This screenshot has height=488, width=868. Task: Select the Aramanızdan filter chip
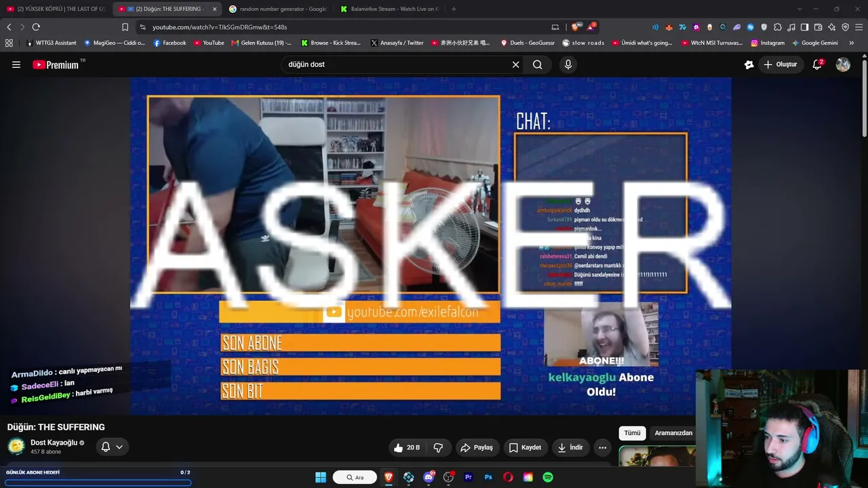click(x=673, y=433)
